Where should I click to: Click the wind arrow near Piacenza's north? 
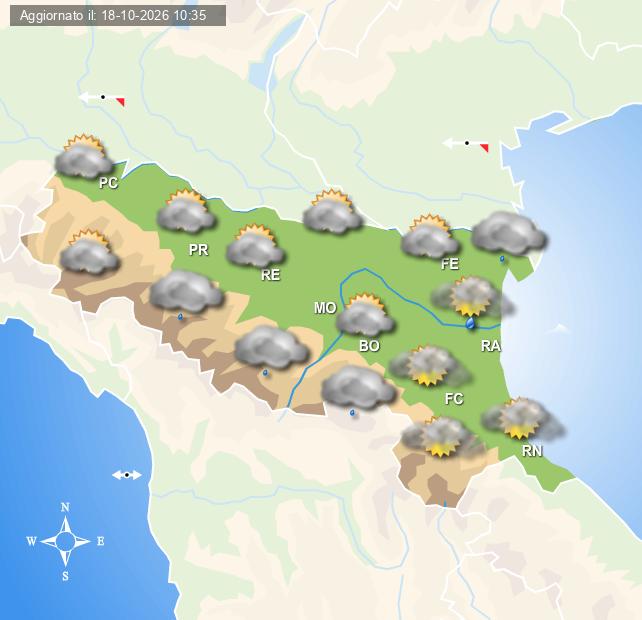[102, 99]
